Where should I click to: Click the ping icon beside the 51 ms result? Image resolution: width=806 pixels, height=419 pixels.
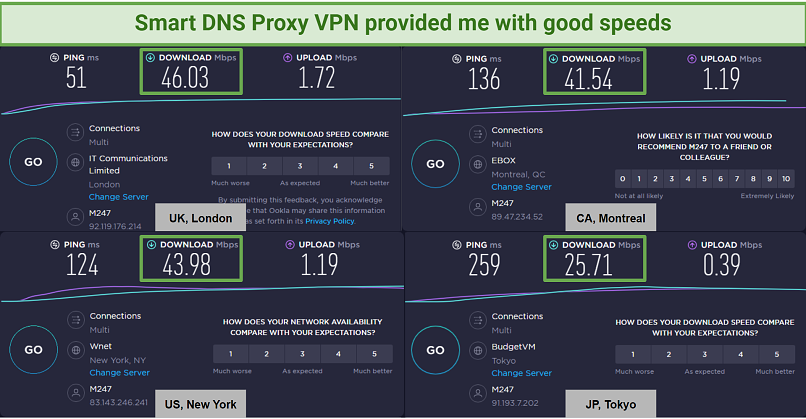[x=54, y=58]
